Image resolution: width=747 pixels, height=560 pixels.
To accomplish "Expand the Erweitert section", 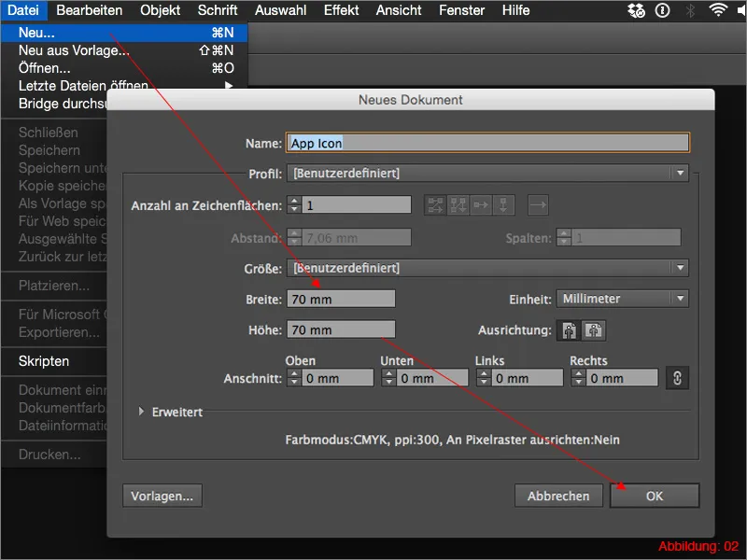I will [x=141, y=412].
